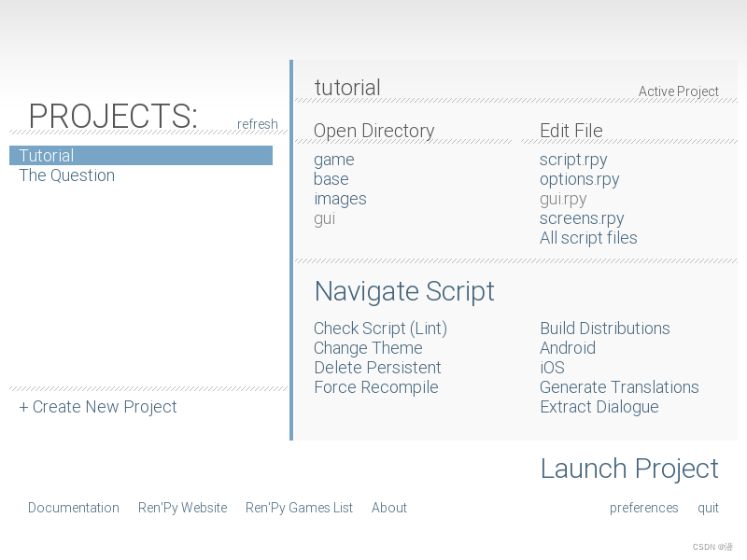This screenshot has height=560, width=747.
Task: Click the Edit File heading
Action: [571, 131]
